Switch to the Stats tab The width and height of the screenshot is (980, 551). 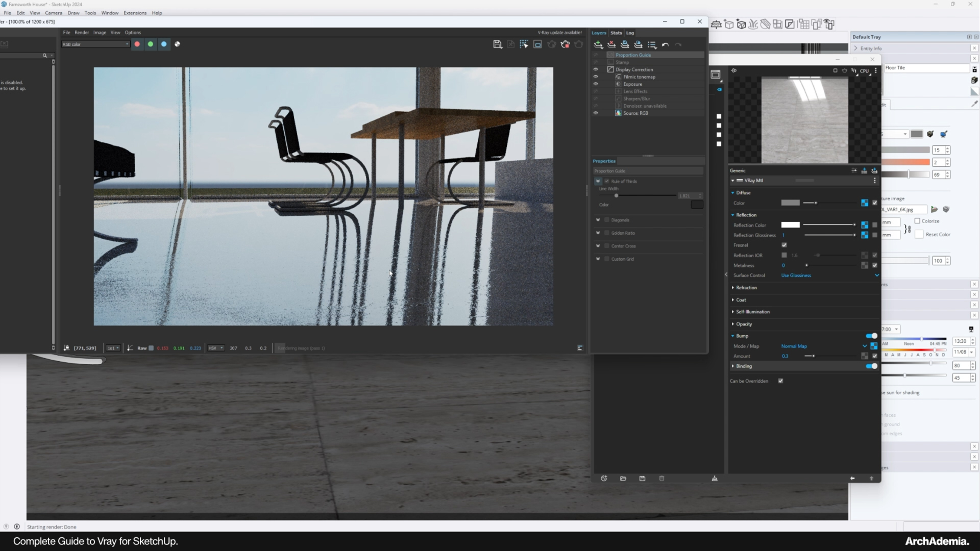616,33
